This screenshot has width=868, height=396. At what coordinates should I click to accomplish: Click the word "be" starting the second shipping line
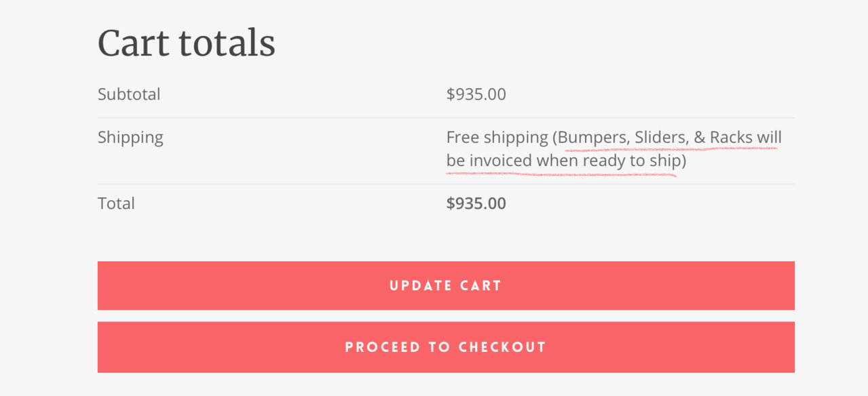(455, 161)
